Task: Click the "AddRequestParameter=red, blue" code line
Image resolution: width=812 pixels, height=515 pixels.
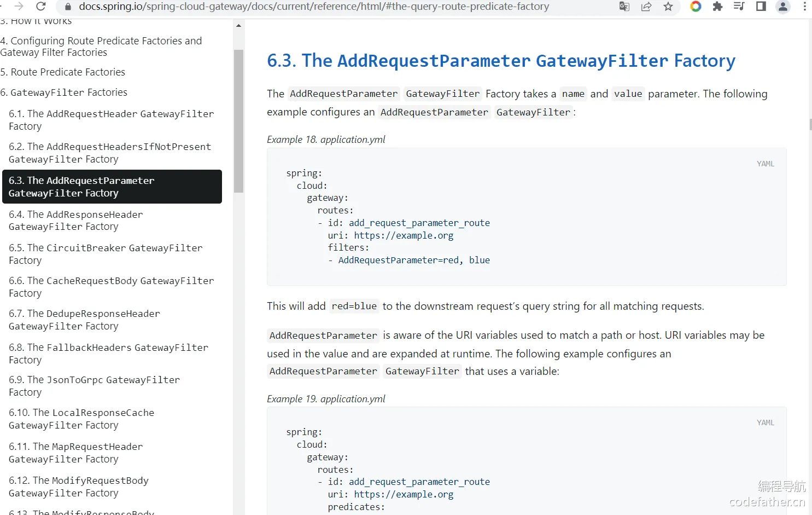Action: [414, 260]
